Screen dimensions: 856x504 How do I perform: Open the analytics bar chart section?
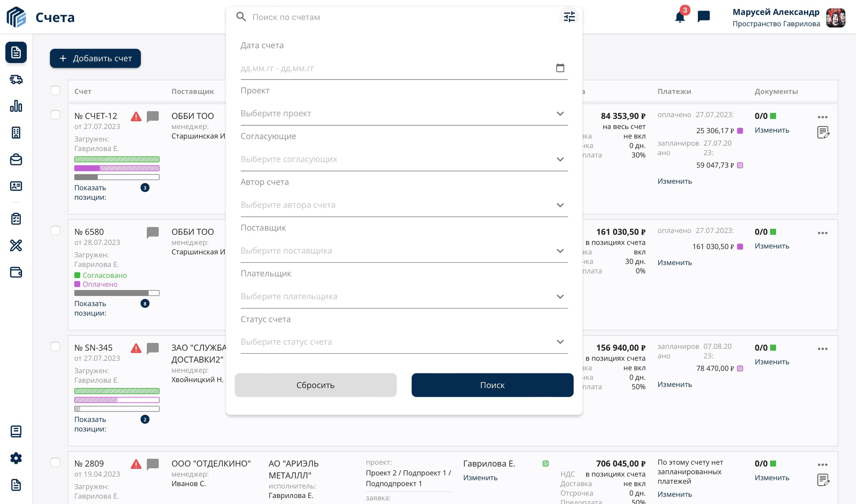[16, 106]
